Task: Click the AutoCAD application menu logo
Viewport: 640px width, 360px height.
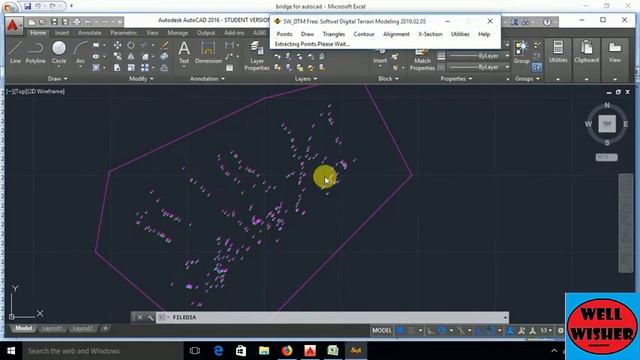Action: [13, 25]
